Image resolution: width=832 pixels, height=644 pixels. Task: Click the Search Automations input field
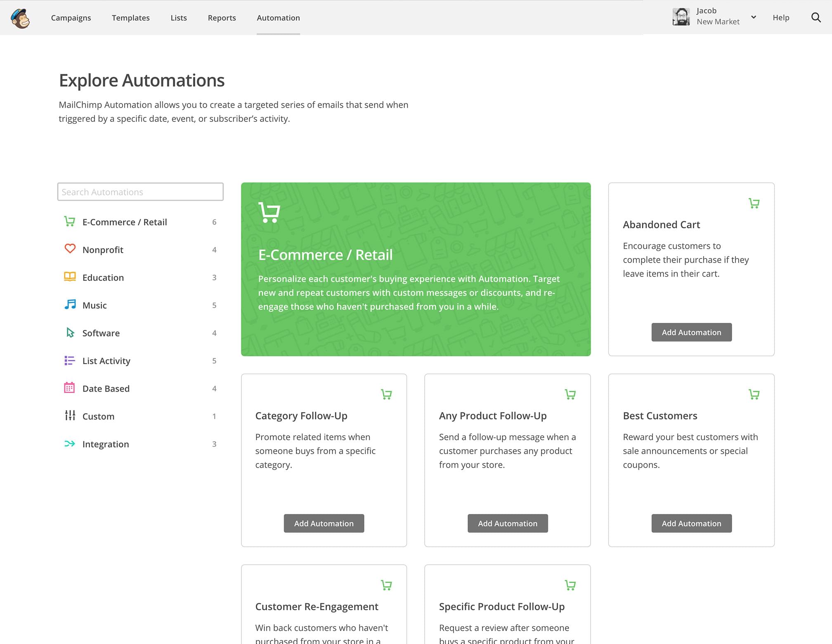coord(140,192)
